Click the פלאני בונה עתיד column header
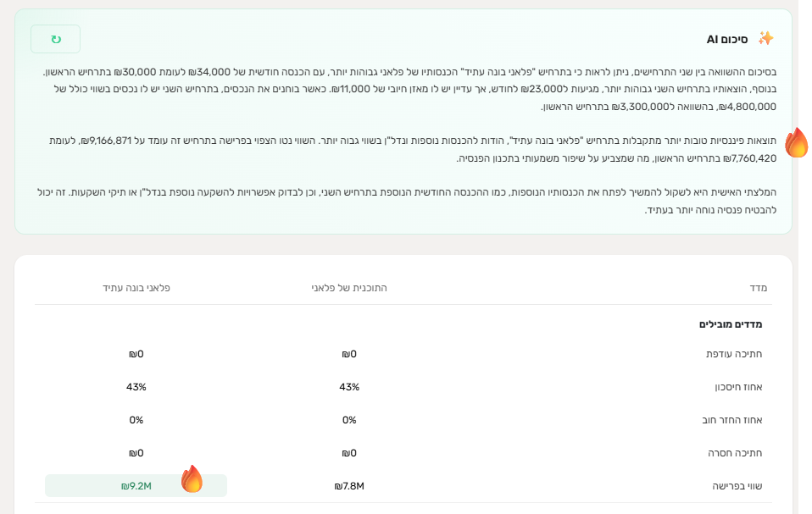The image size is (812, 514). [x=136, y=288]
